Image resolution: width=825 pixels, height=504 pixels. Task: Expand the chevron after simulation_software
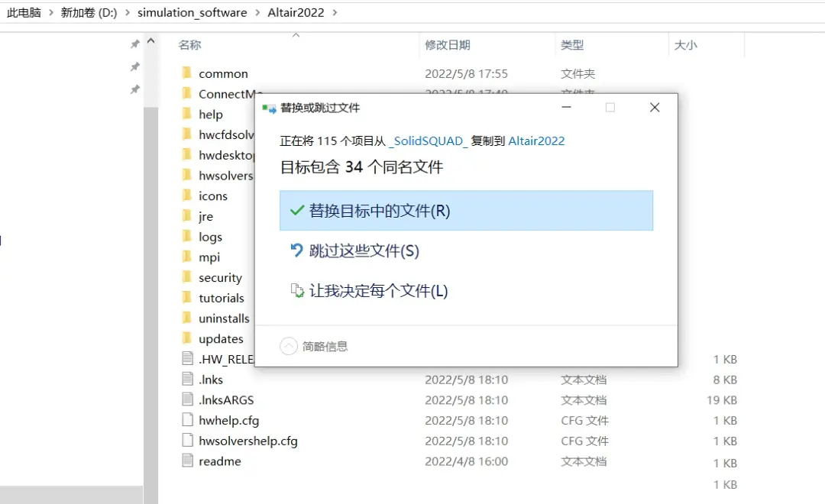tap(257, 13)
